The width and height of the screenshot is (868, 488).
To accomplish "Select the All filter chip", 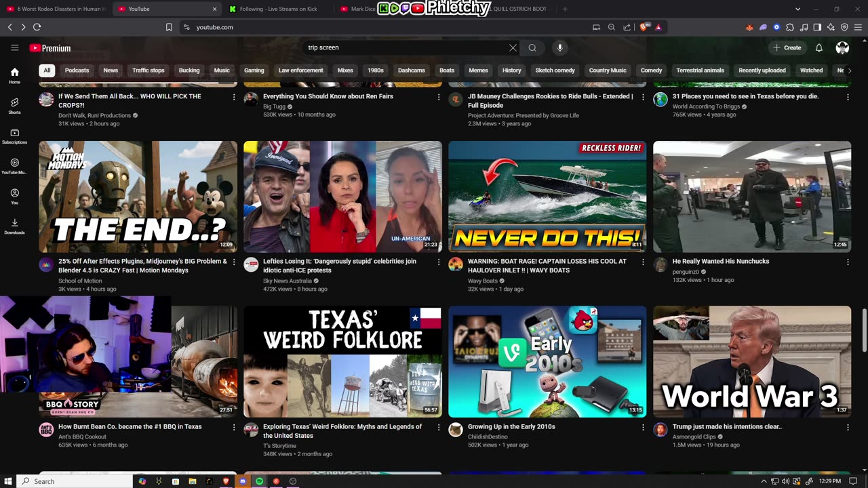I will pyautogui.click(x=47, y=70).
